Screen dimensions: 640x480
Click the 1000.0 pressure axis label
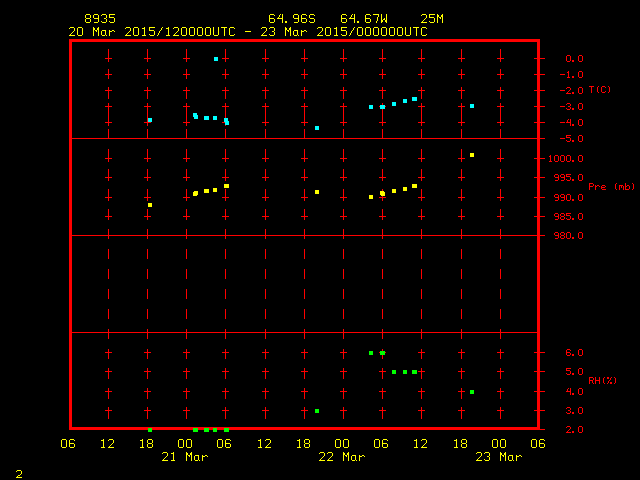click(565, 159)
